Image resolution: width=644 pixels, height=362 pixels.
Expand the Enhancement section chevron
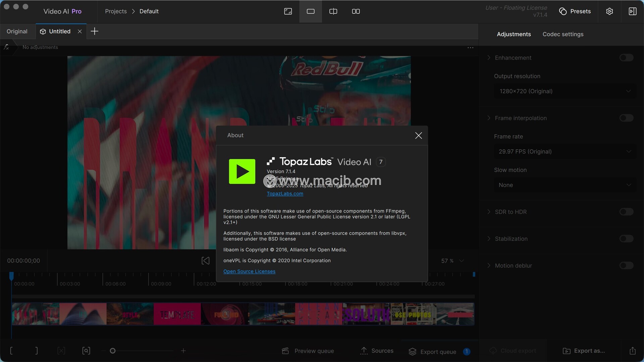tap(489, 58)
